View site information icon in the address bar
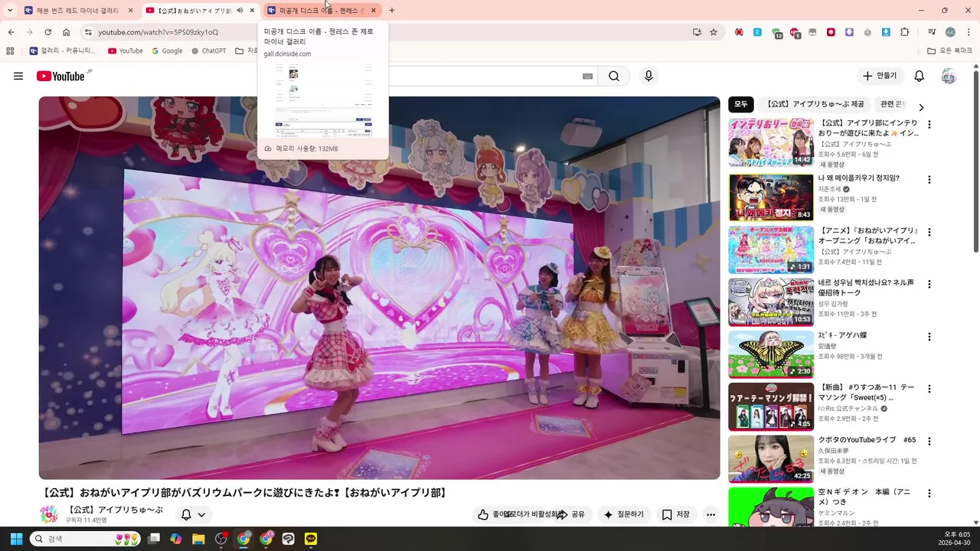980x551 pixels. pyautogui.click(x=88, y=32)
